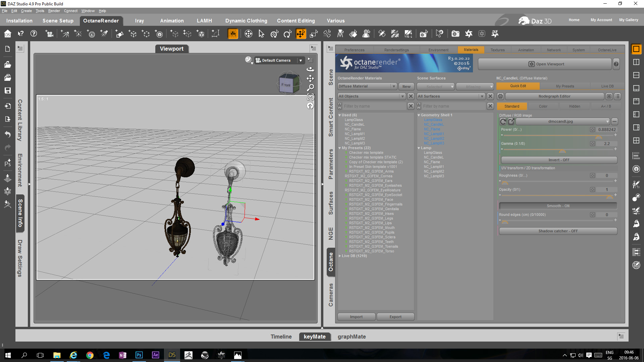The width and height of the screenshot is (644, 362).
Task: Click the Export button
Action: click(395, 317)
